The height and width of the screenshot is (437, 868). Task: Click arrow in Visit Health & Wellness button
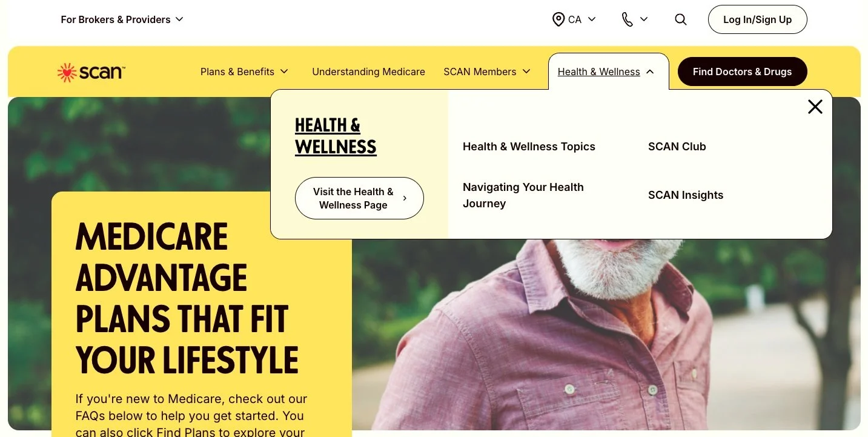[x=405, y=198]
